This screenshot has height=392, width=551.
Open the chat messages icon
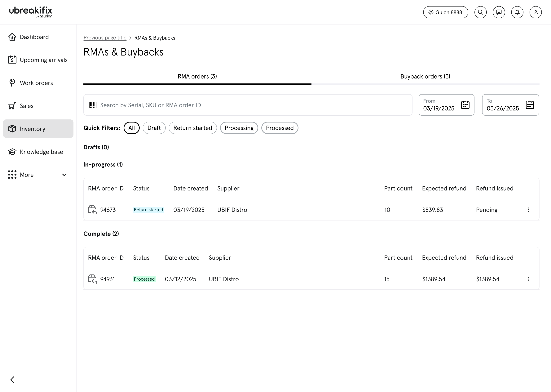[499, 12]
